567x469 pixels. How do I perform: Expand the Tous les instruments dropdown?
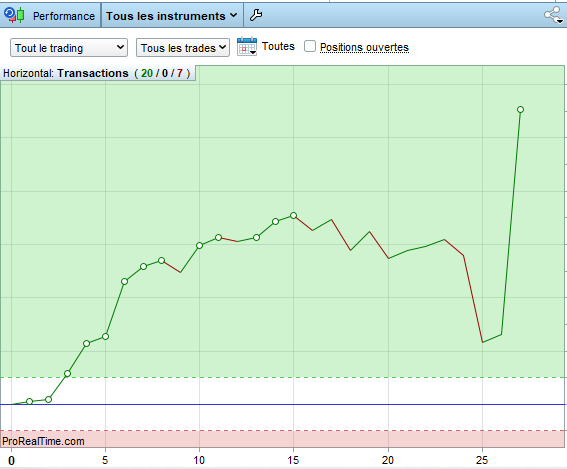point(172,16)
